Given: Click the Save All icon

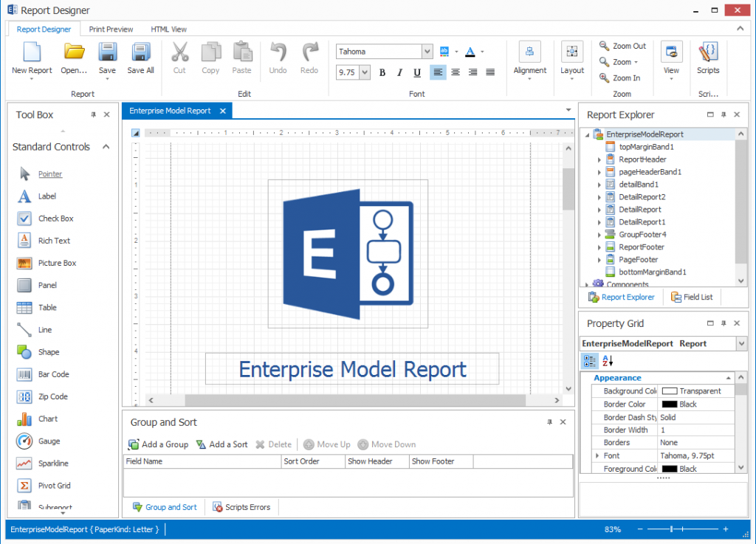Looking at the screenshot, I should (141, 52).
